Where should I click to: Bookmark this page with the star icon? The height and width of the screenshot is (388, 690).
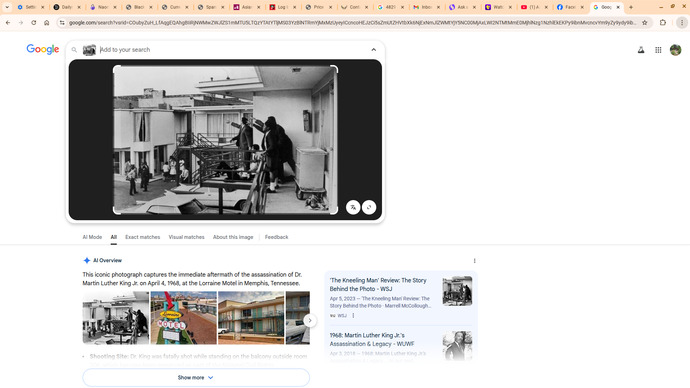coord(645,22)
